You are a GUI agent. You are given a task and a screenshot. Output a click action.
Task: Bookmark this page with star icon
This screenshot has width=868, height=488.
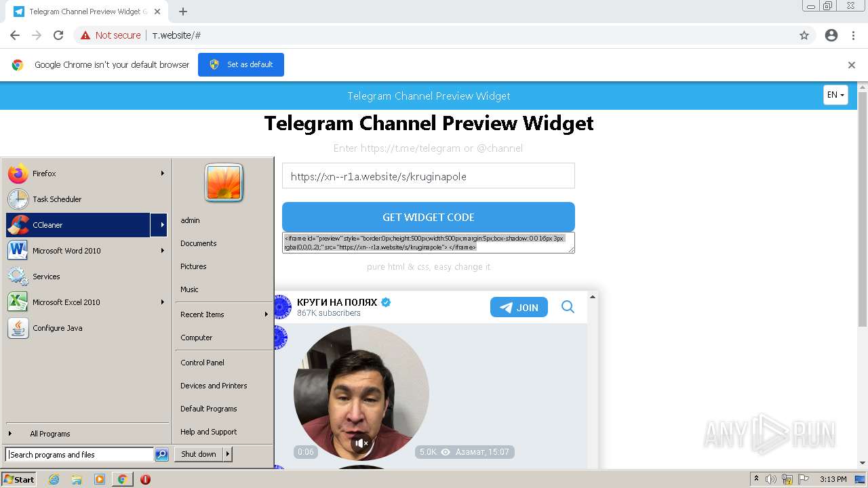point(804,35)
